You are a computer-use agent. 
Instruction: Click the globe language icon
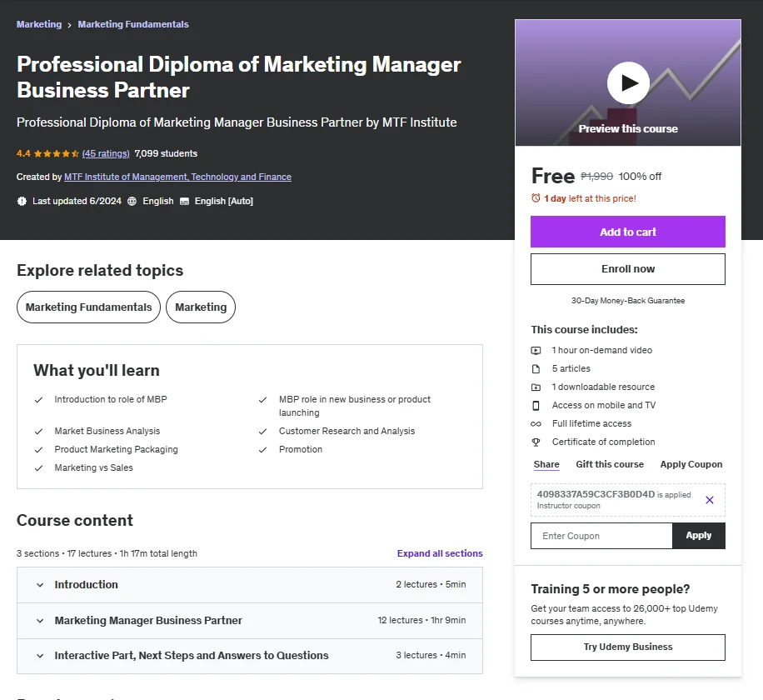pyautogui.click(x=132, y=201)
